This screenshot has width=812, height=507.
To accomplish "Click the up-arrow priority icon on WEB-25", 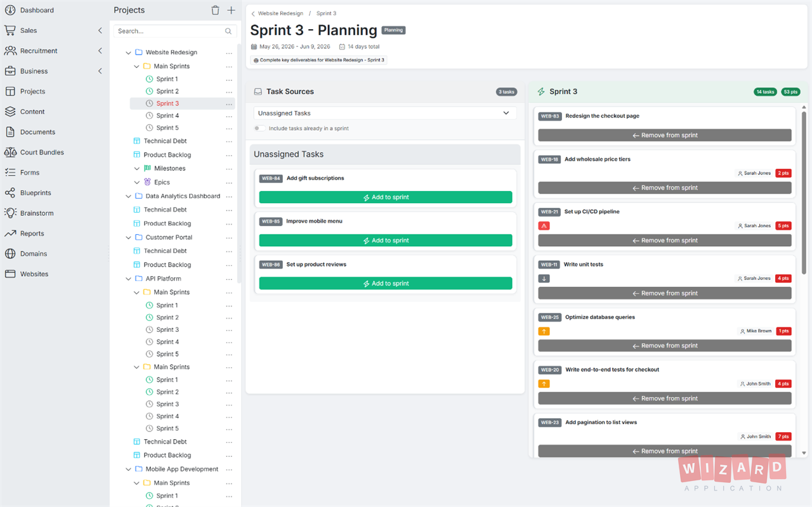I will pos(544,331).
